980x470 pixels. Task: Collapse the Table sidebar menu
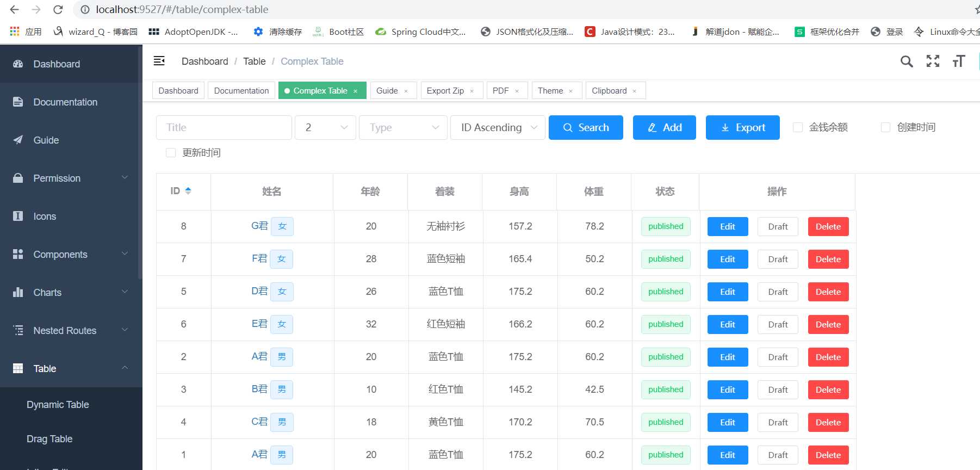[x=71, y=368]
